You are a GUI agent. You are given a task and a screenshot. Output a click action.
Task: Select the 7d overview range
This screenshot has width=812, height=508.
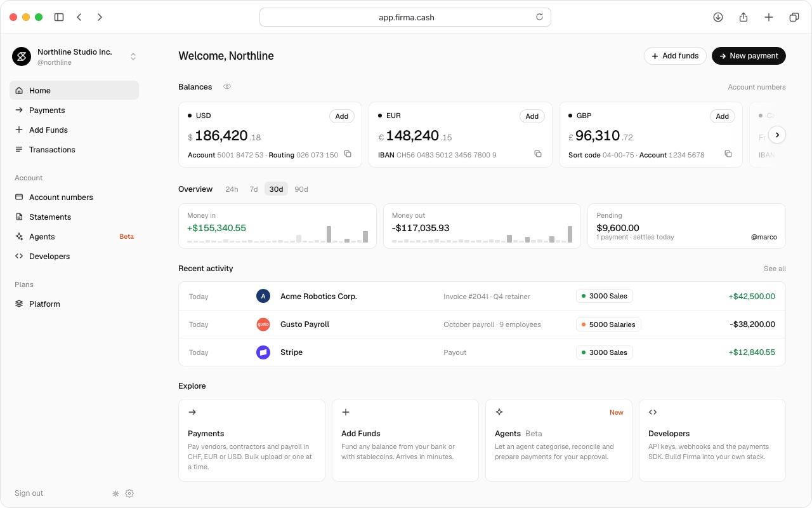[x=254, y=189]
